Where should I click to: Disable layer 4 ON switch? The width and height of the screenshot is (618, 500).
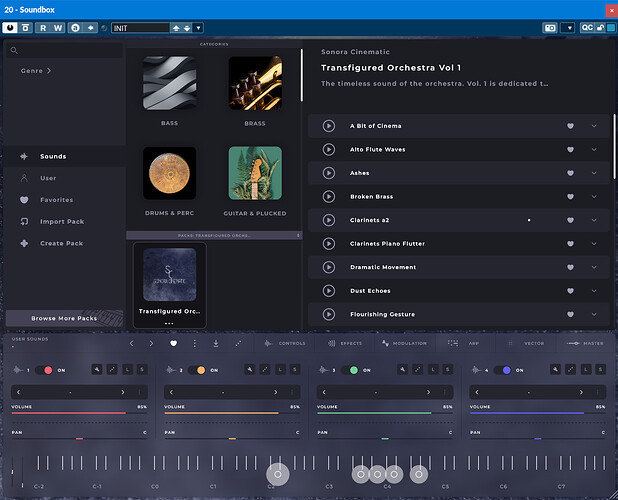pyautogui.click(x=502, y=370)
